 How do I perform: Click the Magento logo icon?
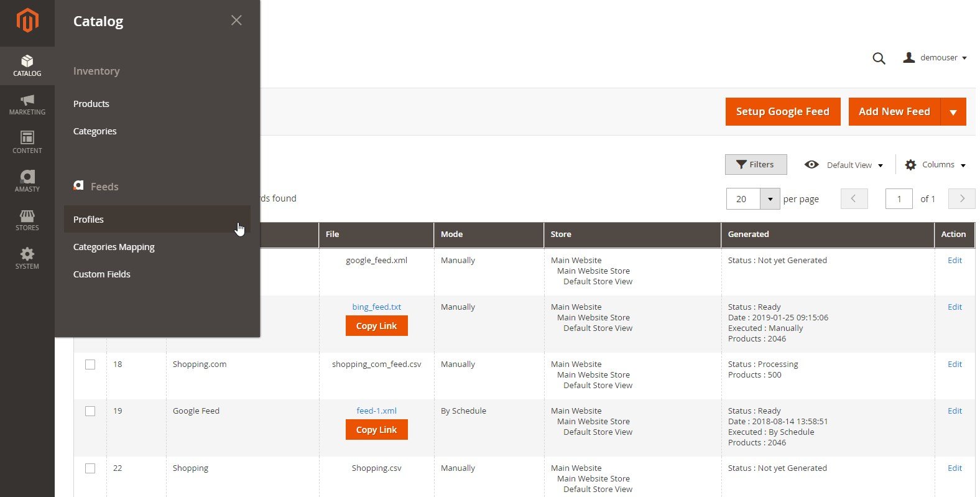27,21
